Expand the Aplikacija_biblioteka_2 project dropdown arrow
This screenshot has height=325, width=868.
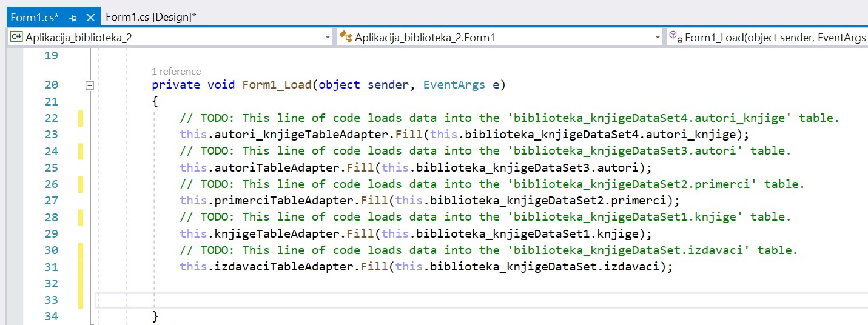coord(328,38)
